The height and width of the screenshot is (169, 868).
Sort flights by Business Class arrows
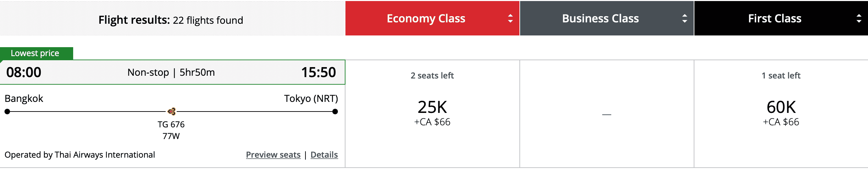[684, 19]
